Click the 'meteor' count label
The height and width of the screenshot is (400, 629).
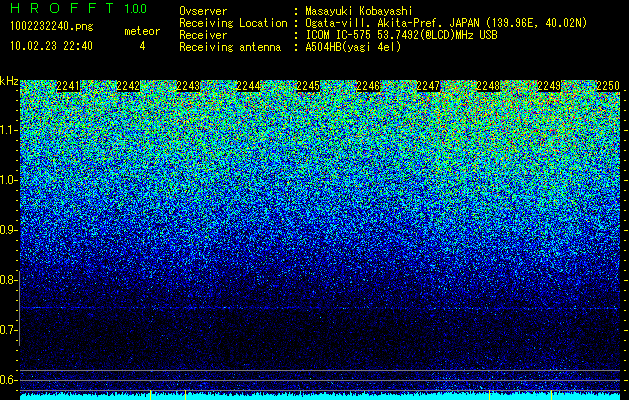142,31
